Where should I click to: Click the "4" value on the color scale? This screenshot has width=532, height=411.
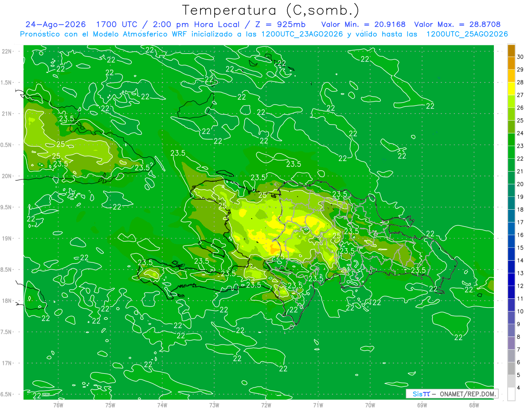[519, 388]
